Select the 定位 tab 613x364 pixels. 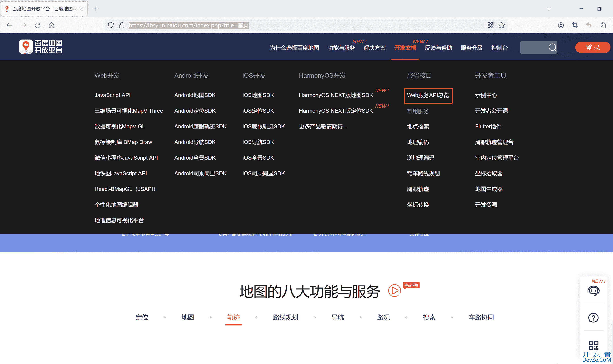click(142, 317)
